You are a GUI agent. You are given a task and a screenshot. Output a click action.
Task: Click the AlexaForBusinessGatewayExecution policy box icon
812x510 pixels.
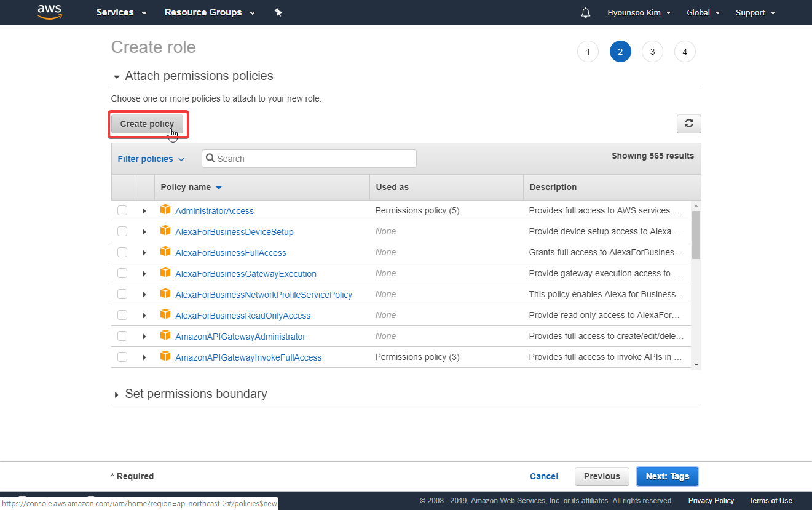point(165,273)
